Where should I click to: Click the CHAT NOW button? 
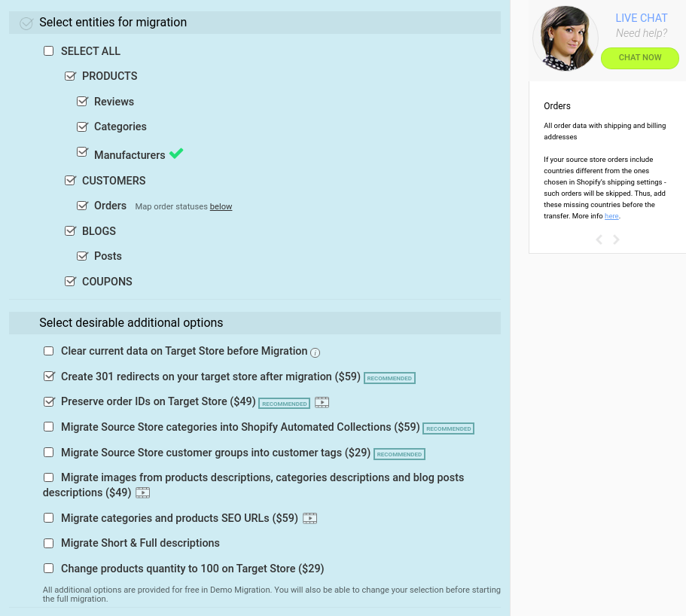coord(640,58)
